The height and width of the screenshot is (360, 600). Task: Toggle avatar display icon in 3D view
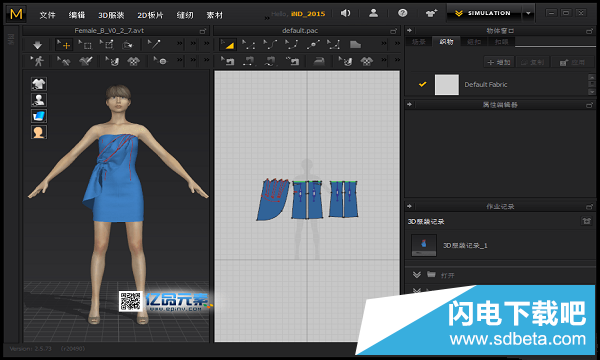(x=39, y=99)
